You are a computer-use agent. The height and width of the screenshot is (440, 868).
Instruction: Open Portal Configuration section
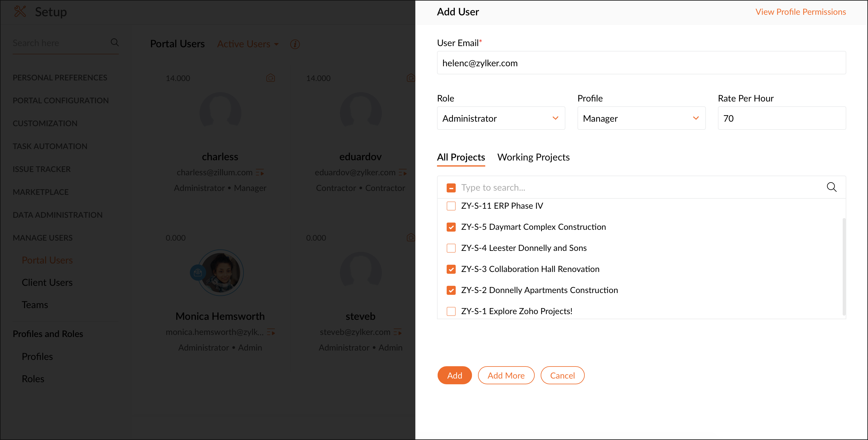(x=61, y=101)
